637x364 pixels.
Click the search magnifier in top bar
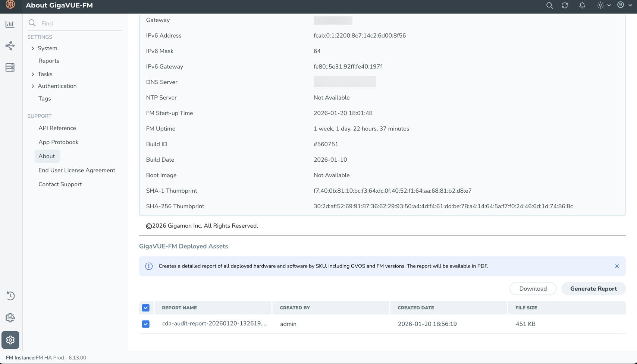(549, 6)
